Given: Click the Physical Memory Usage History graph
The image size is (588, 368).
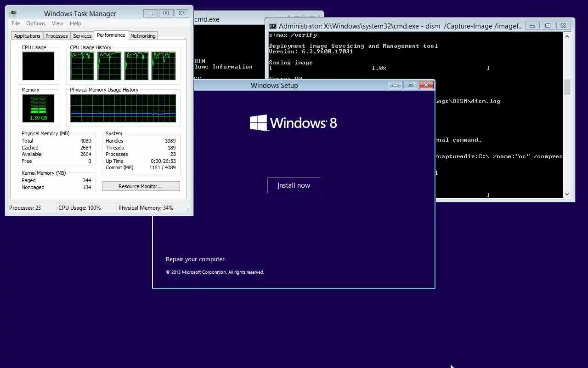Looking at the screenshot, I should pos(123,109).
